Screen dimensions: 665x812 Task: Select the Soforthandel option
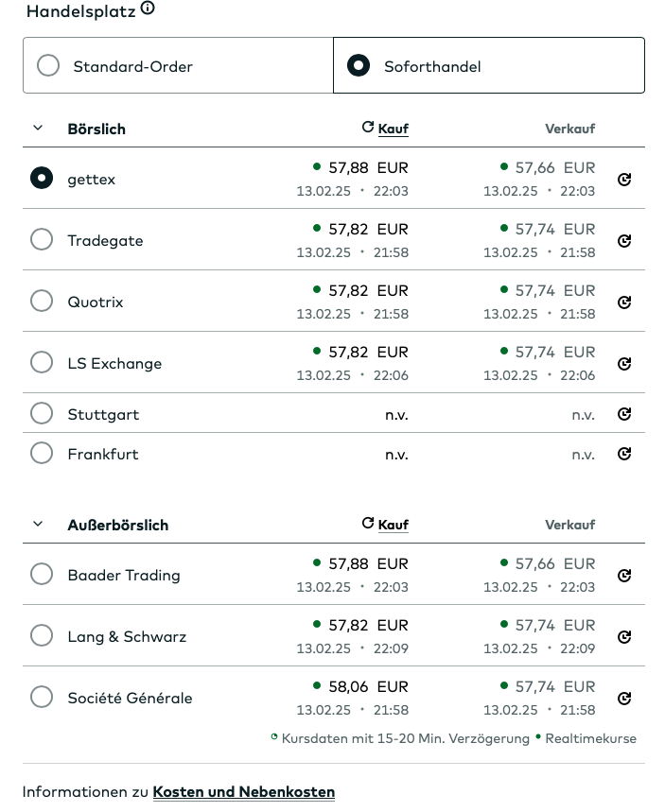(359, 66)
